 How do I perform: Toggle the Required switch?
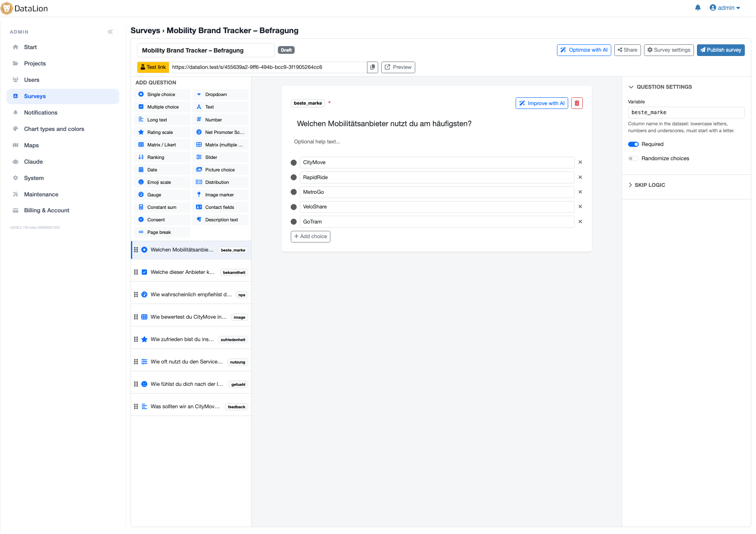pos(633,144)
